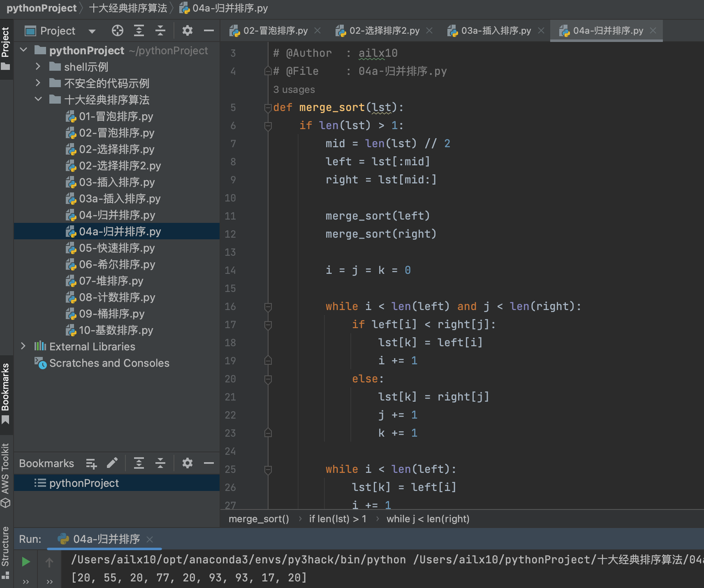This screenshot has width=704, height=588.
Task: Select pythonProject bookmark list
Action: click(x=117, y=483)
